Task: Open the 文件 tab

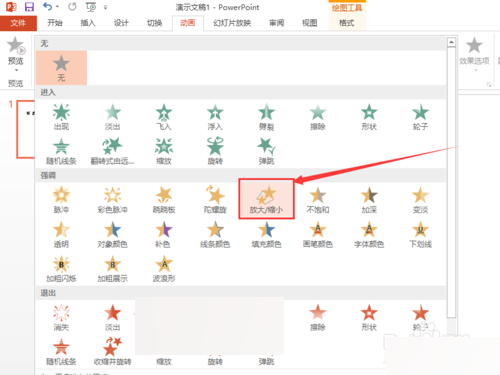Action: tap(18, 23)
